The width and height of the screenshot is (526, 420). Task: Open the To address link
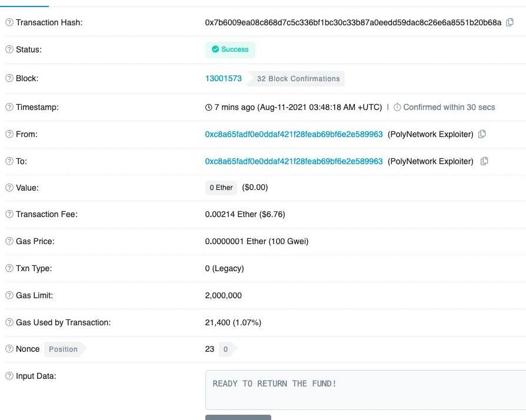[x=294, y=161]
